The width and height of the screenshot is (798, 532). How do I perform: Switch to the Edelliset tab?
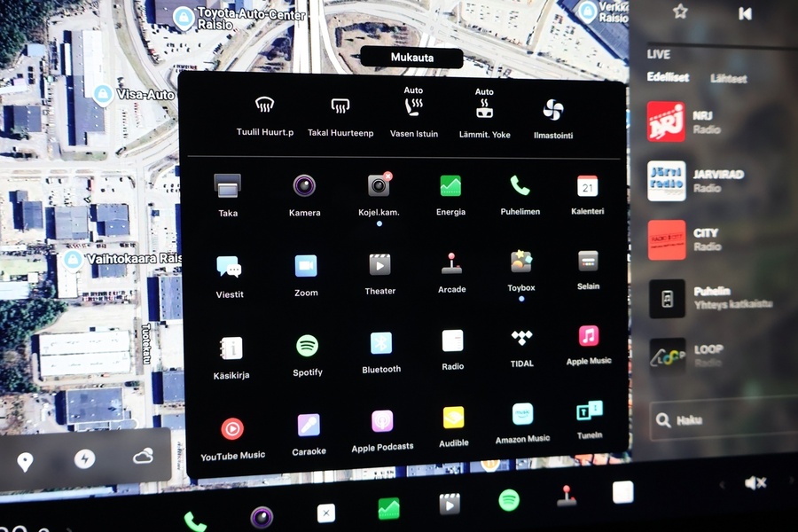coord(668,77)
